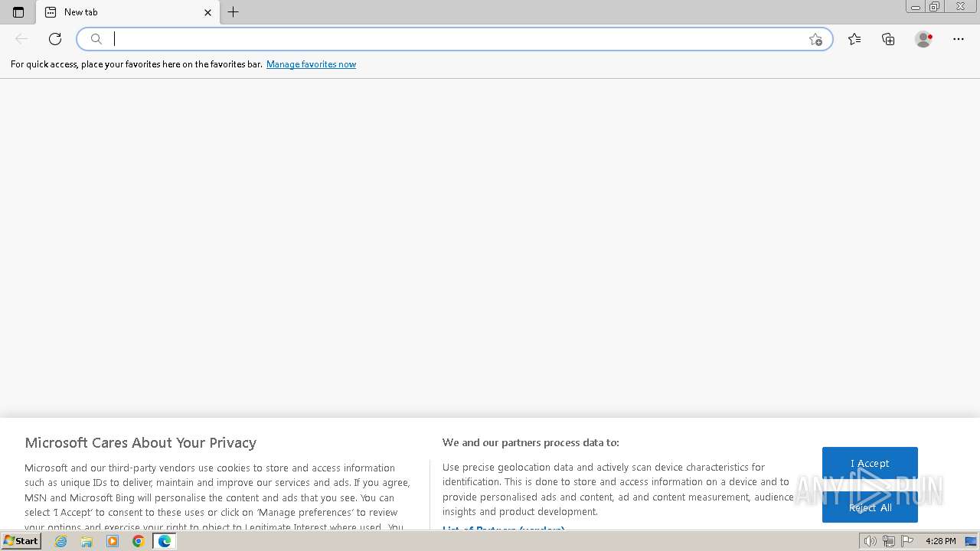Close the New tab tab

[x=207, y=12]
